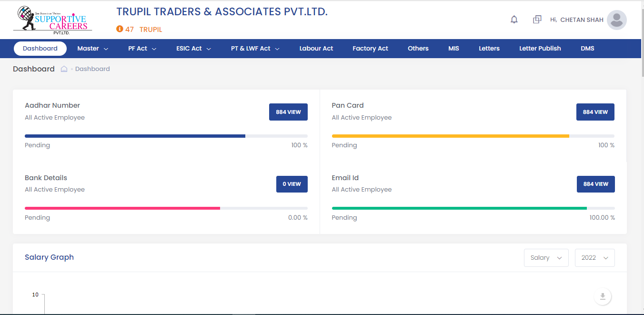Click the overlapping windows icon in header

[x=537, y=20]
